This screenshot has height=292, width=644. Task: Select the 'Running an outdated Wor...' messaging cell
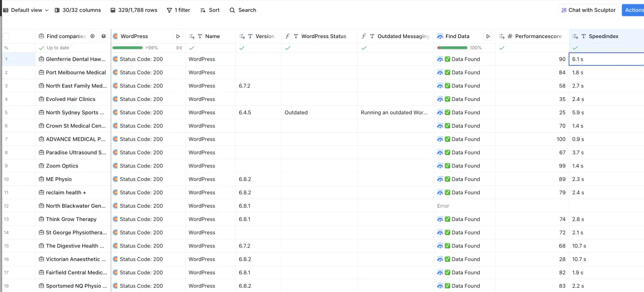click(396, 113)
